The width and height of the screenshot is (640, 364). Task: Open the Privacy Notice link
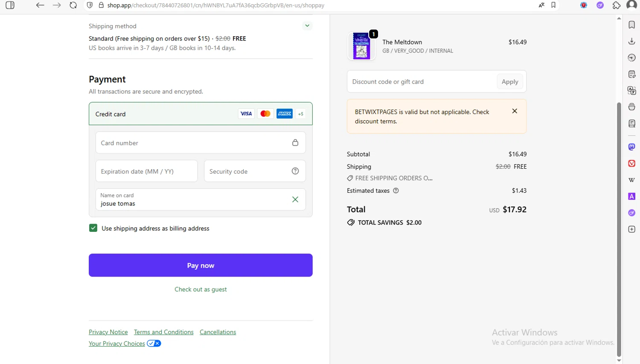click(x=108, y=332)
